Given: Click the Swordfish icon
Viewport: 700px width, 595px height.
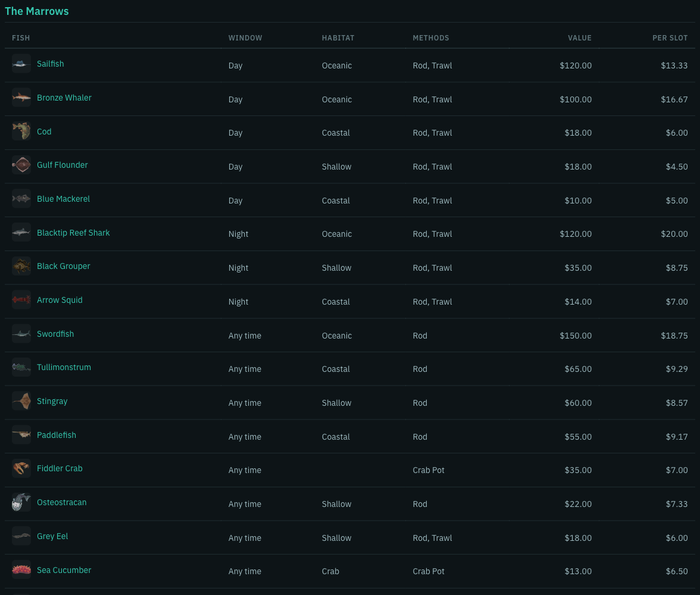Looking at the screenshot, I should coord(21,333).
